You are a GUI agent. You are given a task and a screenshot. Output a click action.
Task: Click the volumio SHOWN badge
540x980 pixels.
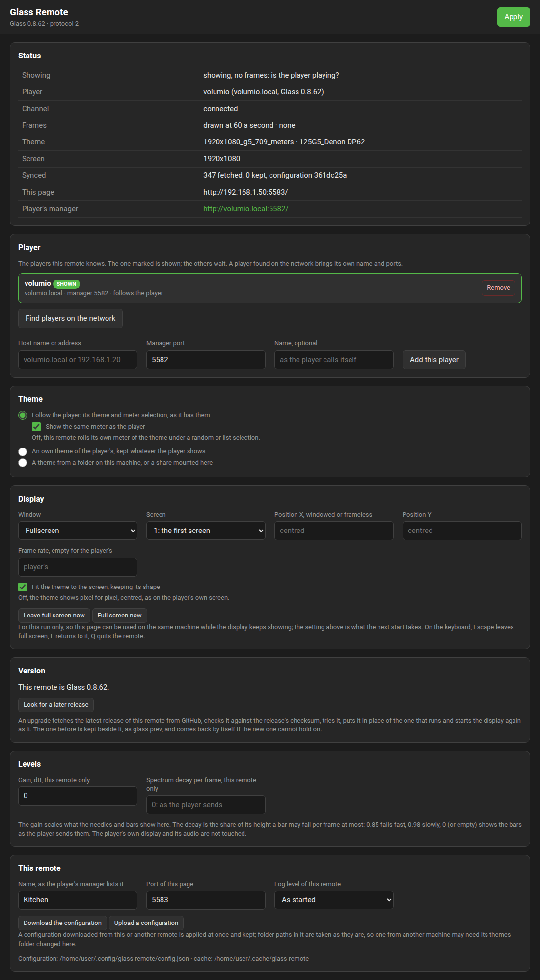[x=66, y=284]
